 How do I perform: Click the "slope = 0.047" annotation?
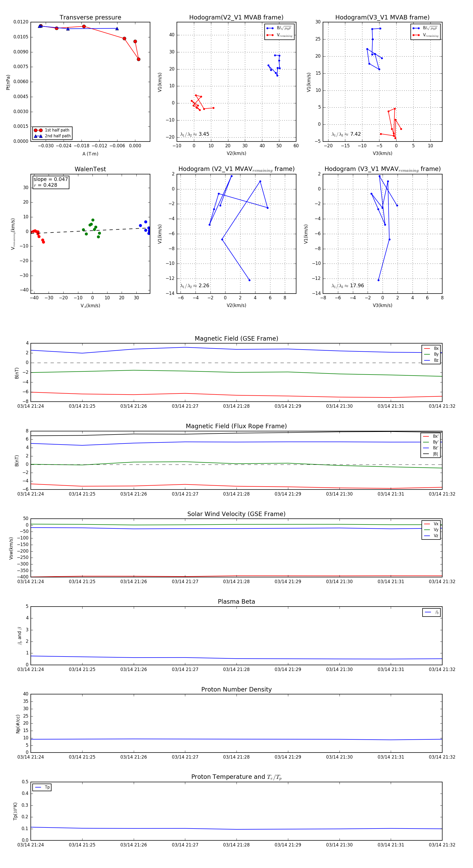point(51,179)
